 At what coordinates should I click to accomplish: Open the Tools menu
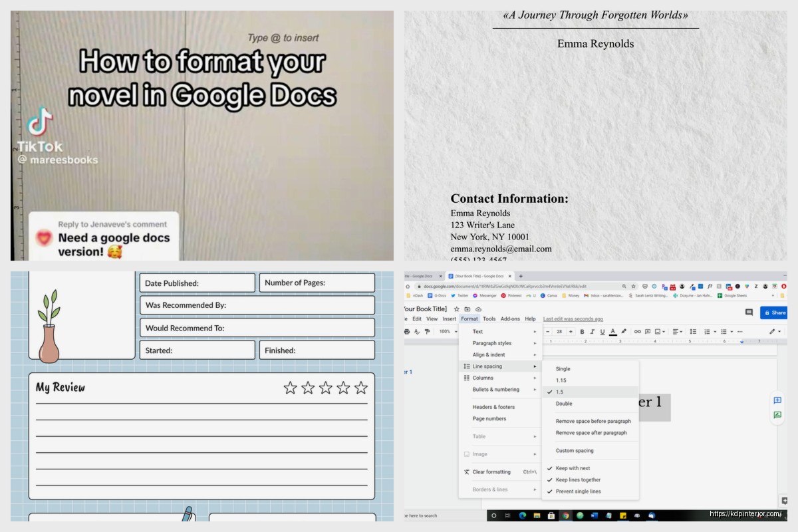point(489,319)
